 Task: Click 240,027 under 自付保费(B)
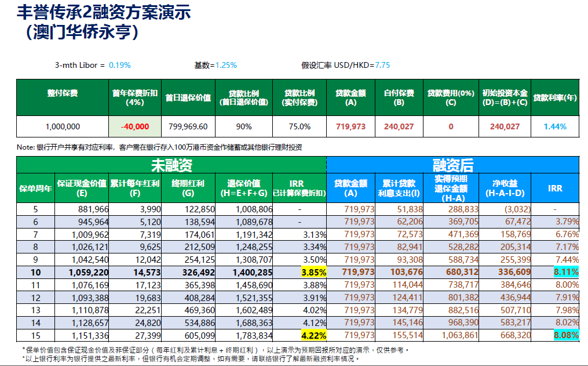click(x=399, y=127)
